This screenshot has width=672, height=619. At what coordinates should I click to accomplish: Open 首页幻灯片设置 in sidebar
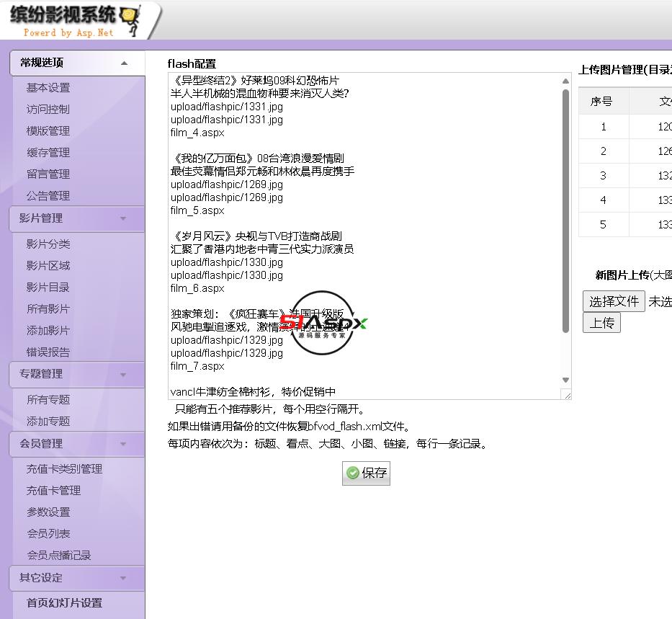click(64, 603)
